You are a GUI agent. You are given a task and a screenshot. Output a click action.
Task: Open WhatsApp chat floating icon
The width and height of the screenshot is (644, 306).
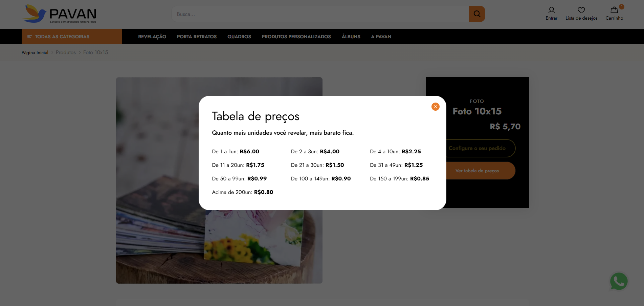[x=619, y=281]
